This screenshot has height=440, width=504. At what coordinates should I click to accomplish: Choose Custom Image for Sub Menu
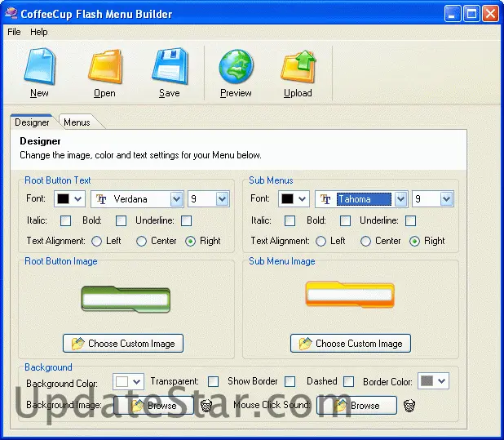pos(351,344)
